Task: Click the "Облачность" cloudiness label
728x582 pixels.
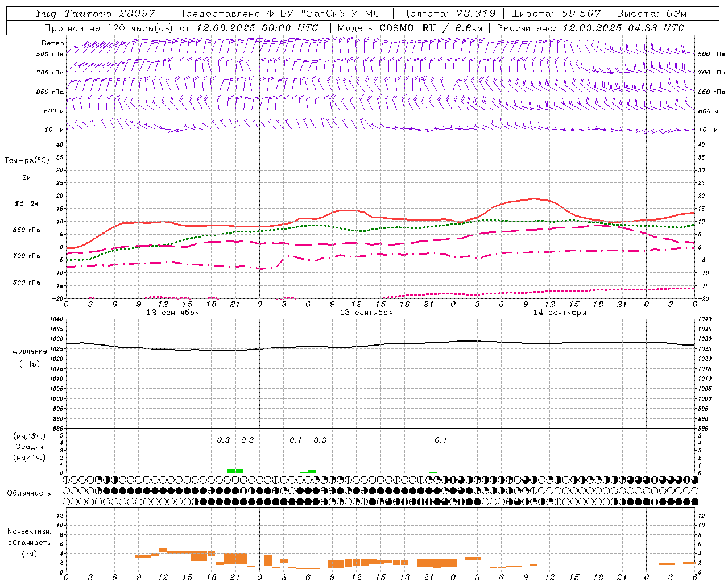Action: 29,493
